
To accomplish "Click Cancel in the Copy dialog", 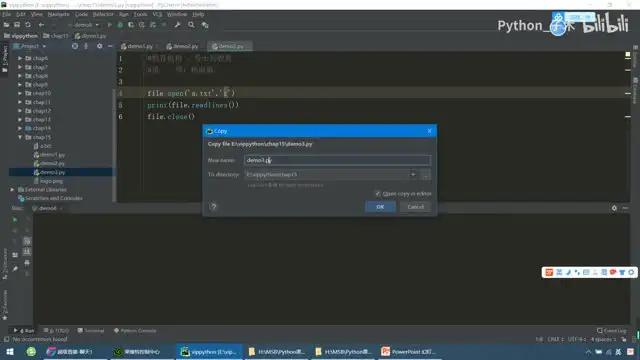I will 416,207.
